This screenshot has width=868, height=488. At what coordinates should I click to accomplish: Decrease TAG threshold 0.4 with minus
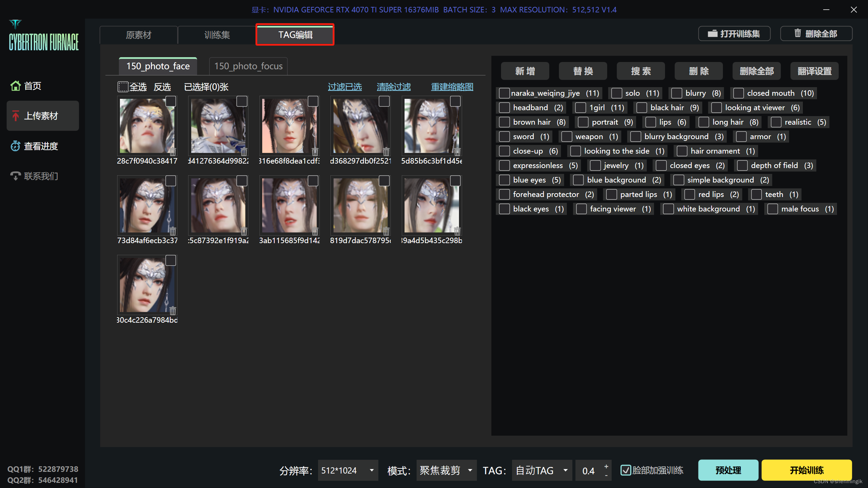[606, 475]
